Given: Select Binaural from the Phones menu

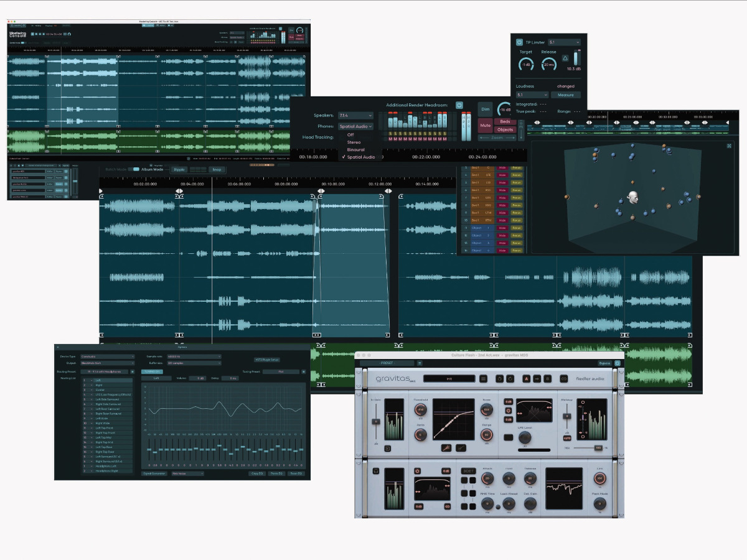Looking at the screenshot, I should (x=356, y=150).
